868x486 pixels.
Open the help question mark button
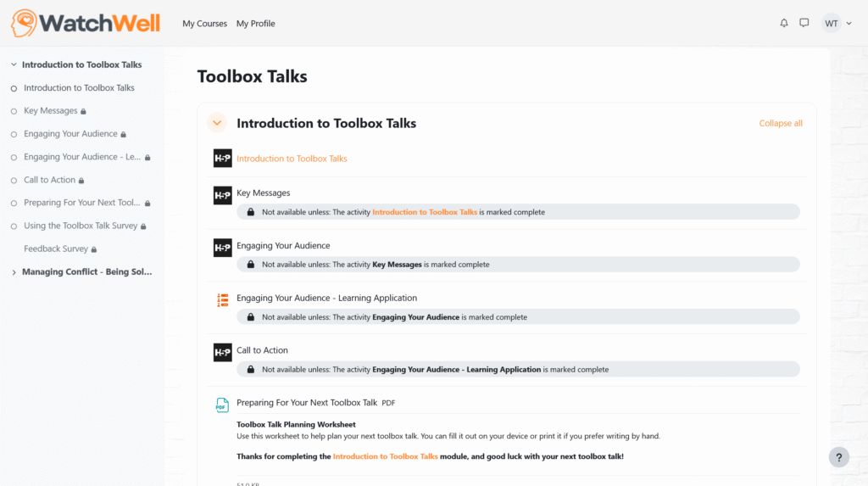coord(838,457)
